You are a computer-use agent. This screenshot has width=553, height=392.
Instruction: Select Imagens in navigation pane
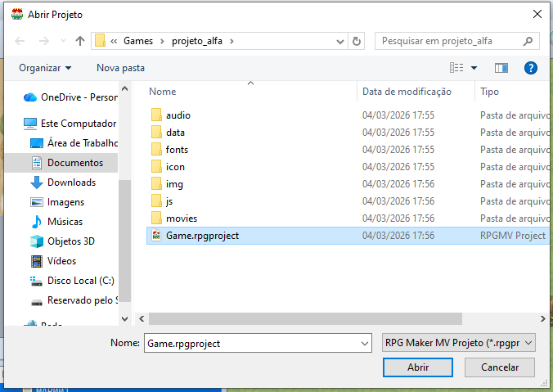57,202
